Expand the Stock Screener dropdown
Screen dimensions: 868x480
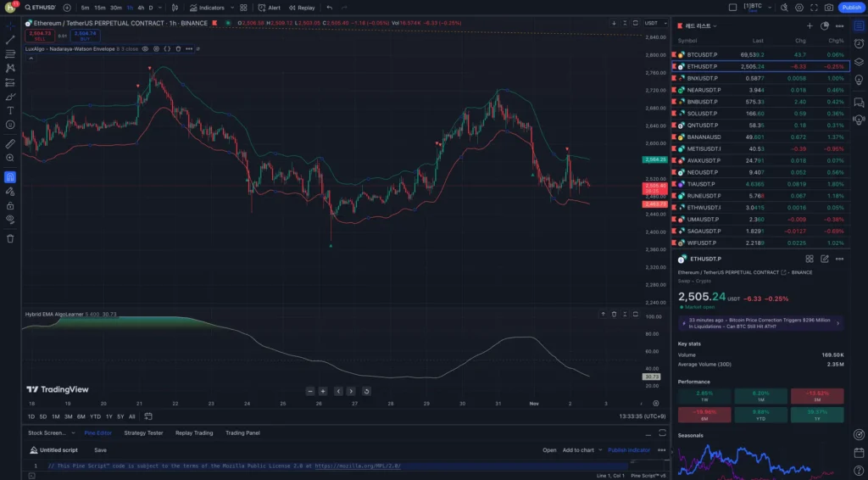(x=73, y=433)
